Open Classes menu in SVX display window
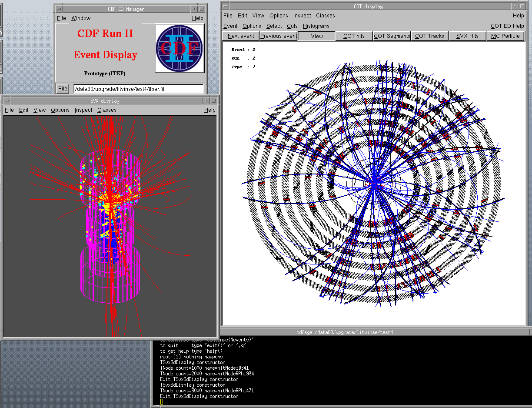This screenshot has height=408, width=532. (107, 110)
